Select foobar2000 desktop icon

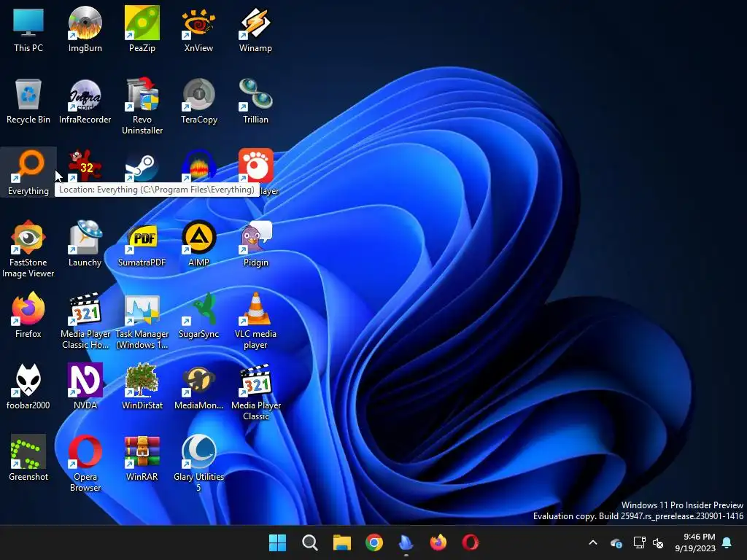tap(28, 386)
